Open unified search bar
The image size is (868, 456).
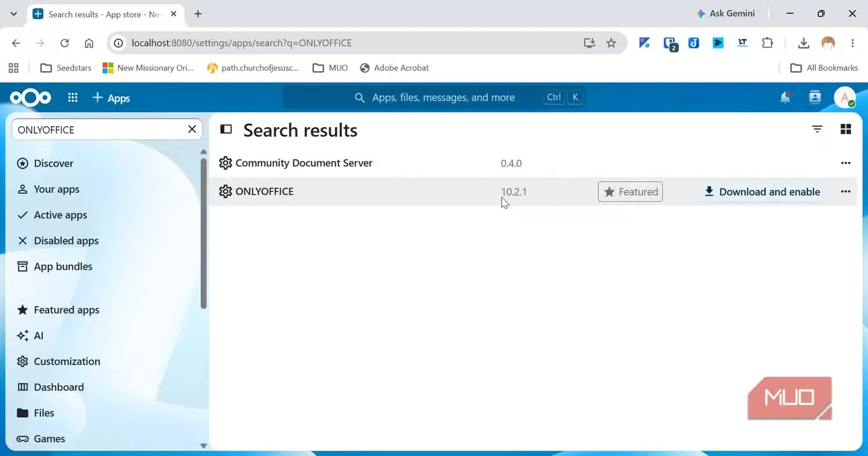click(x=434, y=97)
